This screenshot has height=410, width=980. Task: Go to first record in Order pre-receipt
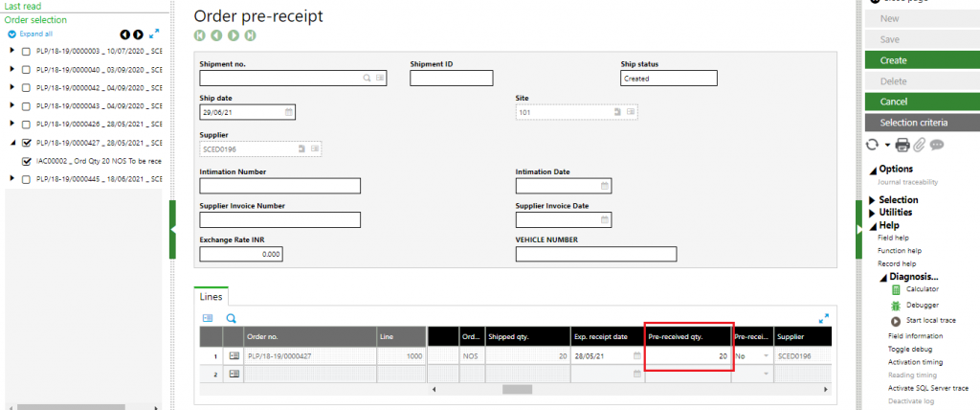point(200,35)
